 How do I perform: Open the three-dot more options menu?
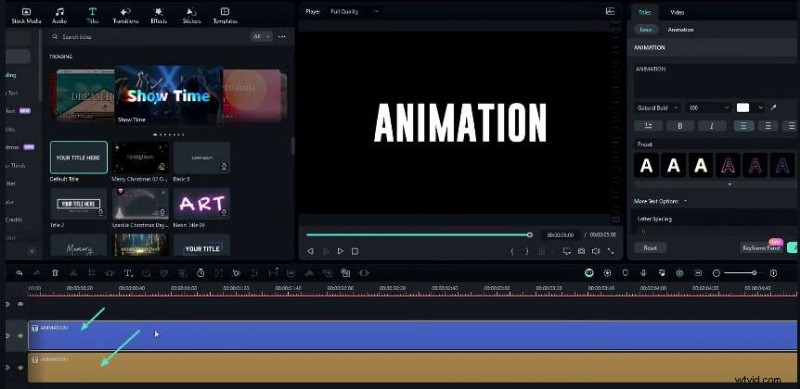(282, 37)
